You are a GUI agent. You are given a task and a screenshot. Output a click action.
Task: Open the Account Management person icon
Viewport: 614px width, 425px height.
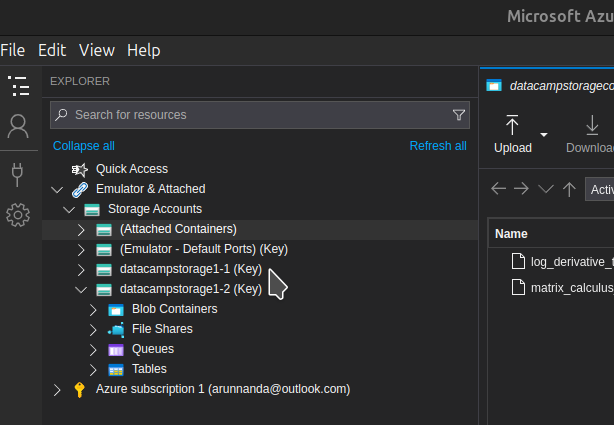coord(18,127)
